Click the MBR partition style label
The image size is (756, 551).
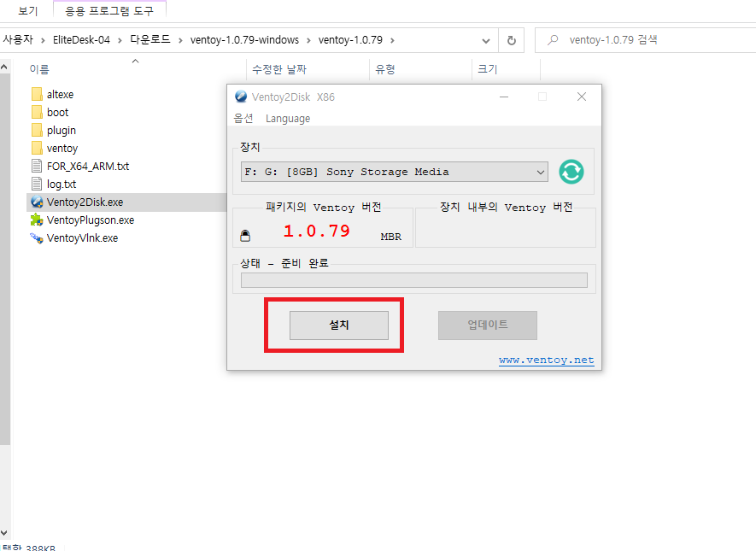coord(391,237)
